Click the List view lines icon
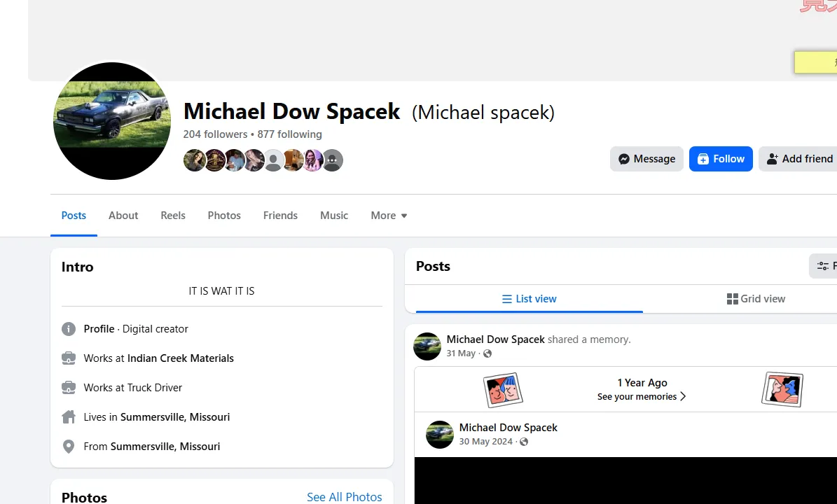Screen dimensions: 837x504 [507, 299]
